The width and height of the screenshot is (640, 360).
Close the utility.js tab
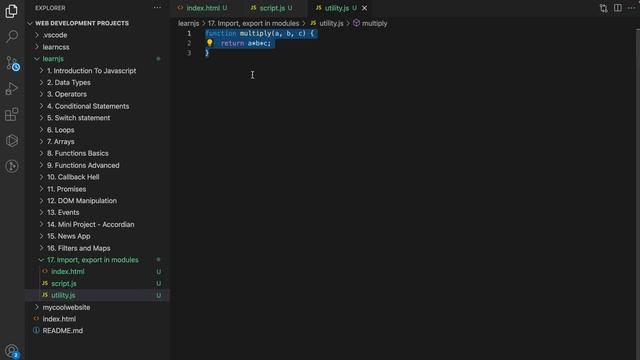pyautogui.click(x=364, y=8)
